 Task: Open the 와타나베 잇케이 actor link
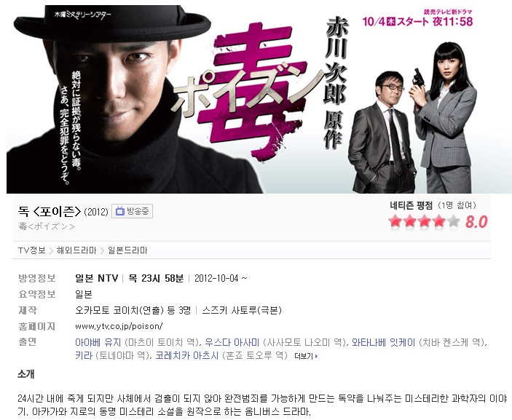383,342
